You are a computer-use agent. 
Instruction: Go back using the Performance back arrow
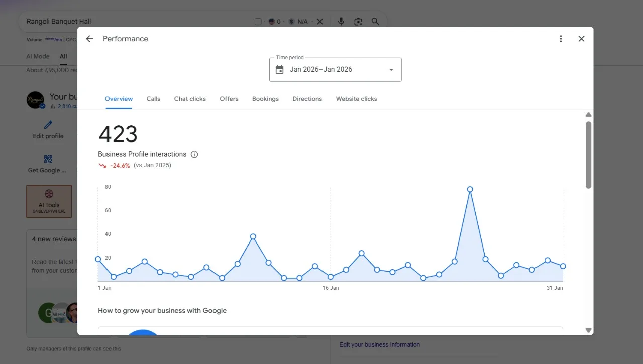coord(89,39)
